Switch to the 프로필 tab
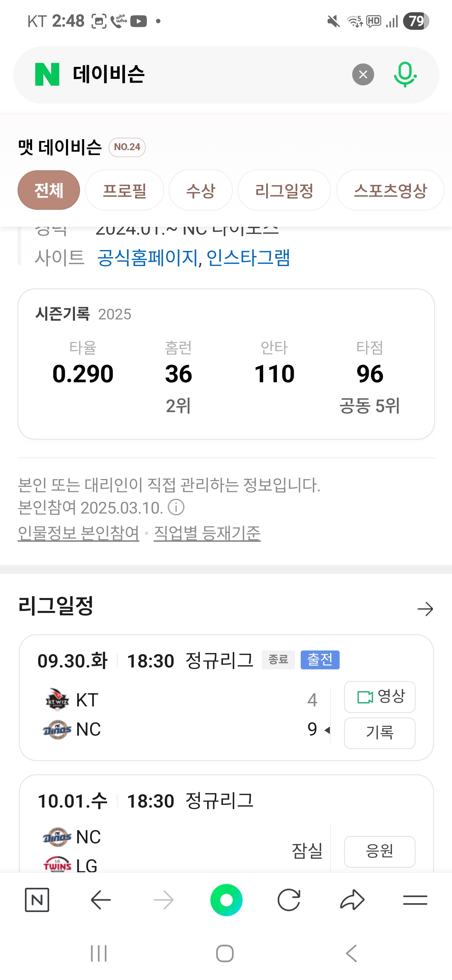 coord(124,190)
